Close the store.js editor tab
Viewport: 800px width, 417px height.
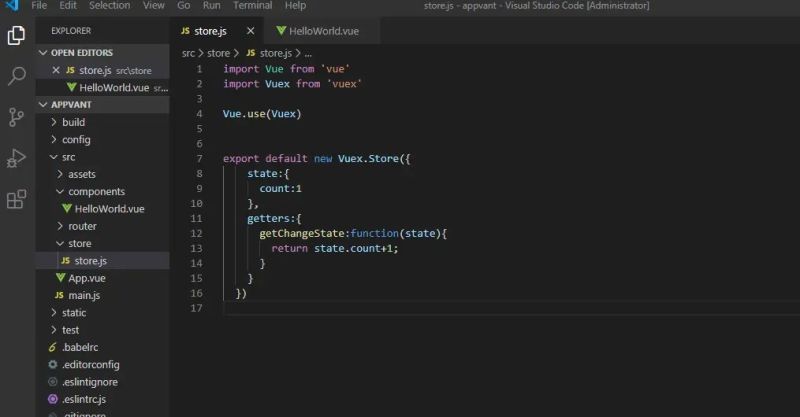[251, 31]
